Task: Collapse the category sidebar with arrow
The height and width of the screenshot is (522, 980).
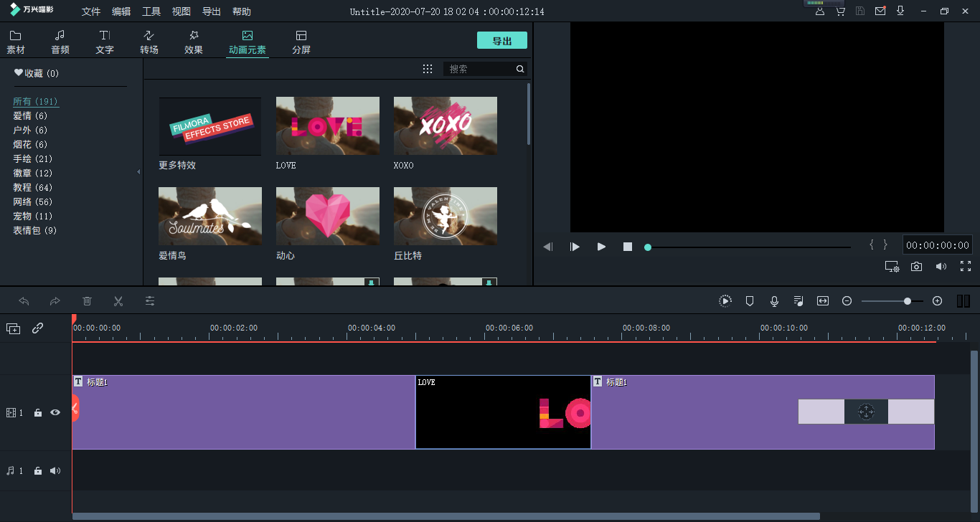Action: click(x=138, y=172)
